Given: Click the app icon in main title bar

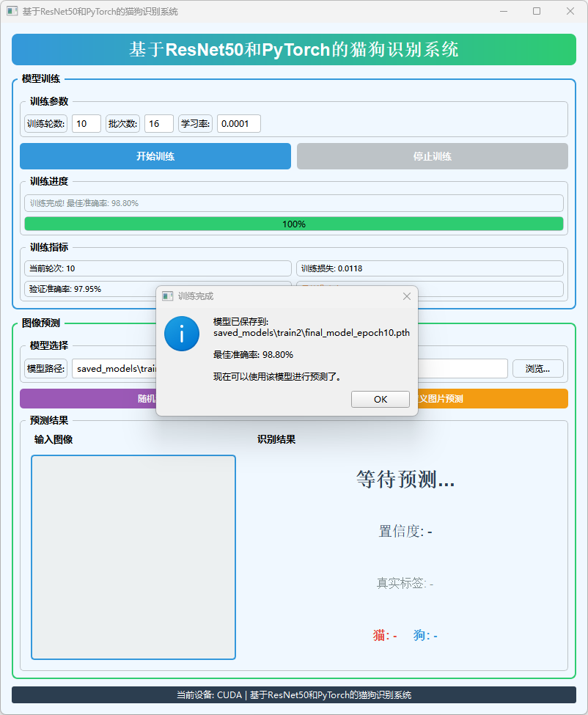Looking at the screenshot, I should point(12,12).
